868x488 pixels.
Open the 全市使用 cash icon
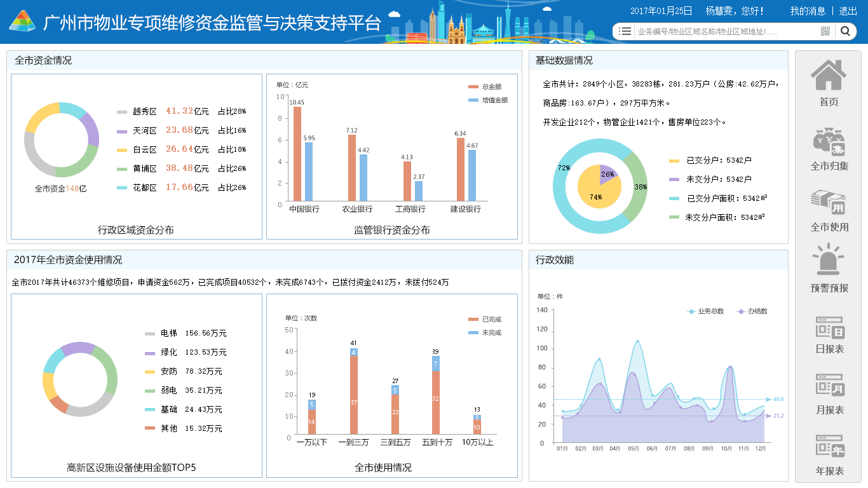[x=829, y=203]
